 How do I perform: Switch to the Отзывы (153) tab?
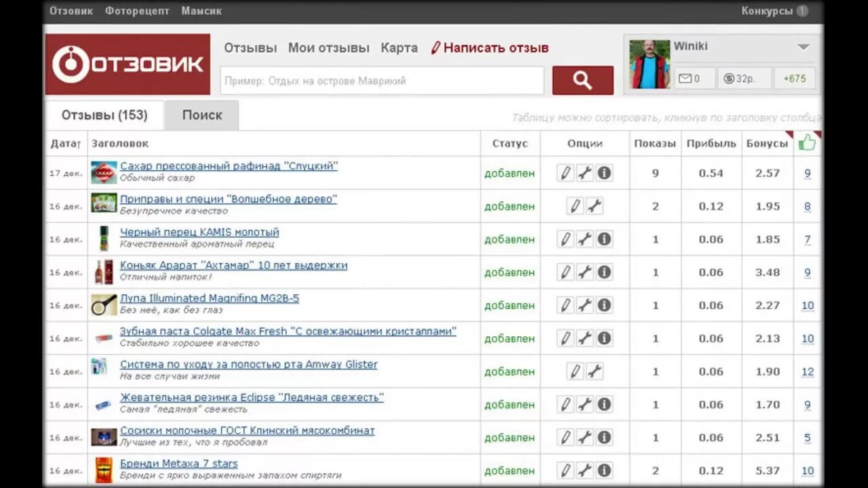pos(104,115)
